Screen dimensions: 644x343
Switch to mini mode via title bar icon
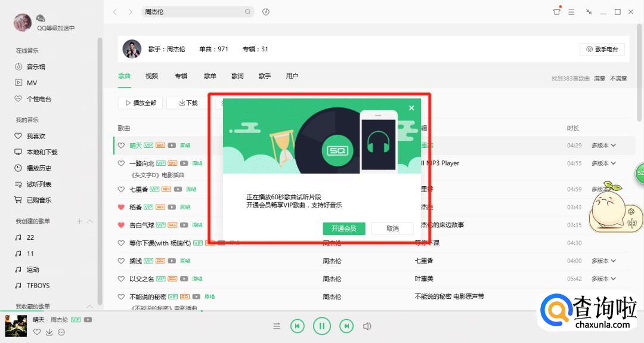[x=589, y=12]
